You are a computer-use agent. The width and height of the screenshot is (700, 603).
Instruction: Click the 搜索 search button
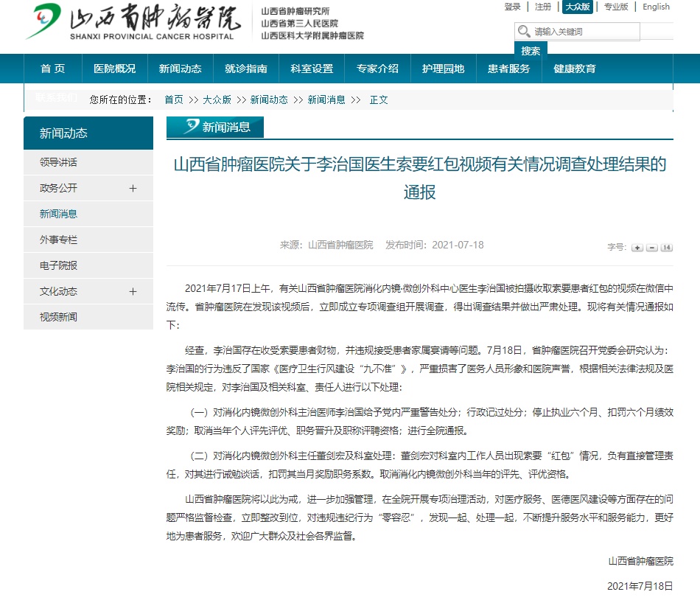(x=531, y=51)
